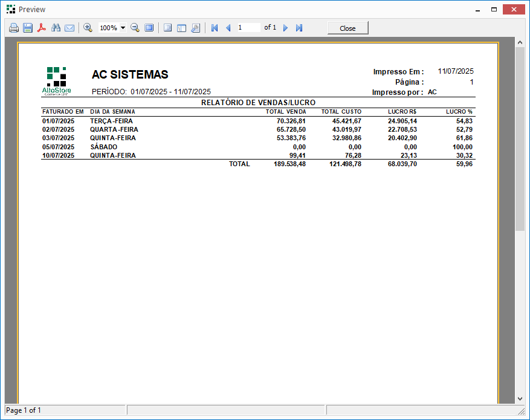The width and height of the screenshot is (530, 420).
Task: Click the page number input field
Action: (248, 27)
